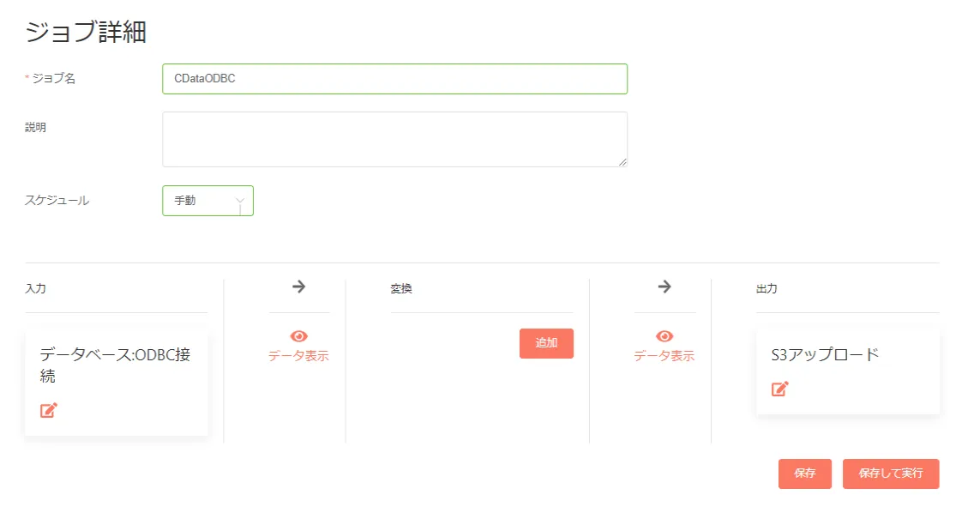Click edit icon on S3アップロード card
The image size is (980, 525).
779,389
